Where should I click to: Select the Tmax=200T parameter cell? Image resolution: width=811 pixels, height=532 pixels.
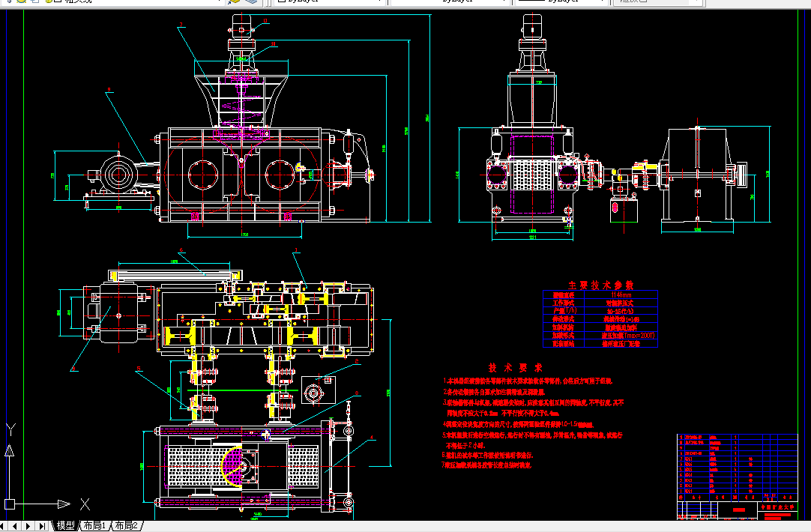point(621,336)
